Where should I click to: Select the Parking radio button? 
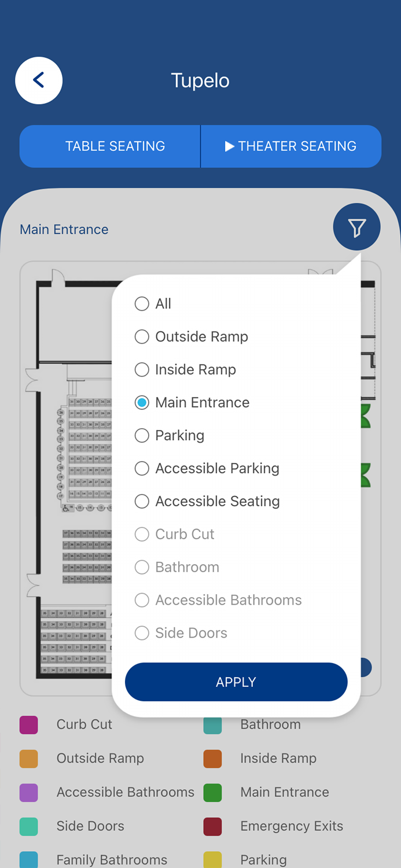(142, 435)
